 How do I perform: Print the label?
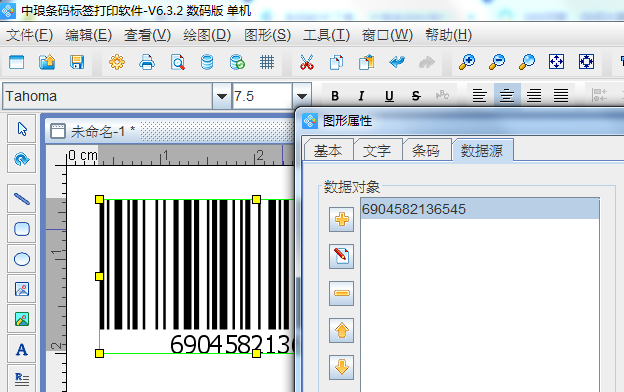pos(147,62)
